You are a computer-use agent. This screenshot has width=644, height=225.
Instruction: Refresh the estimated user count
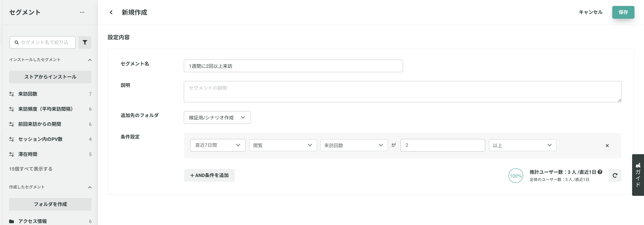(x=615, y=176)
